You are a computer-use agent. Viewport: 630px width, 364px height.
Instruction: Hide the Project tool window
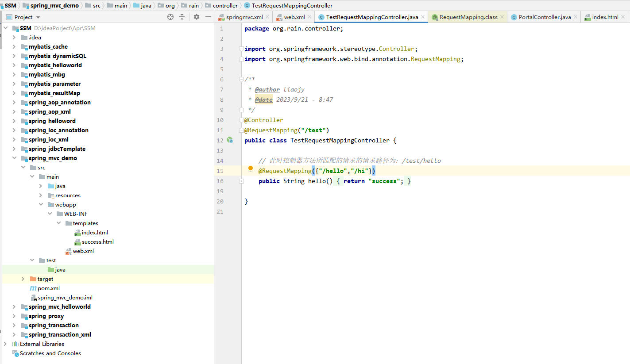[x=208, y=17]
